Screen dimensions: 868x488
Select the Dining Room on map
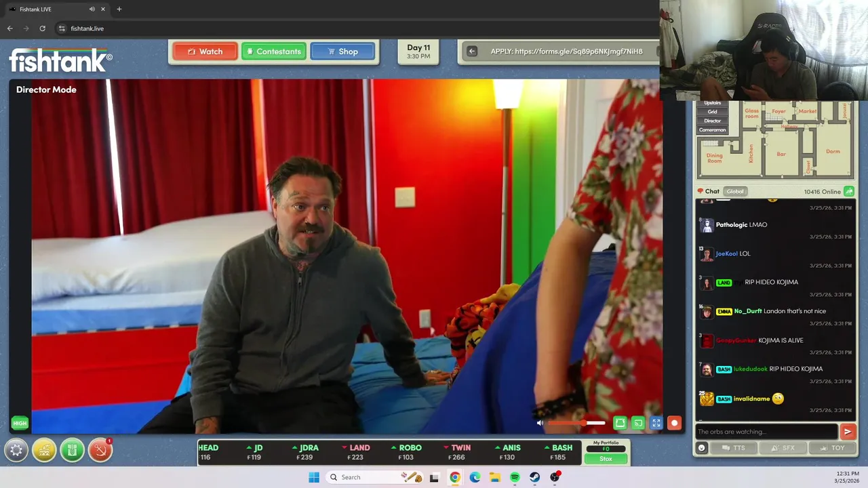pyautogui.click(x=715, y=158)
